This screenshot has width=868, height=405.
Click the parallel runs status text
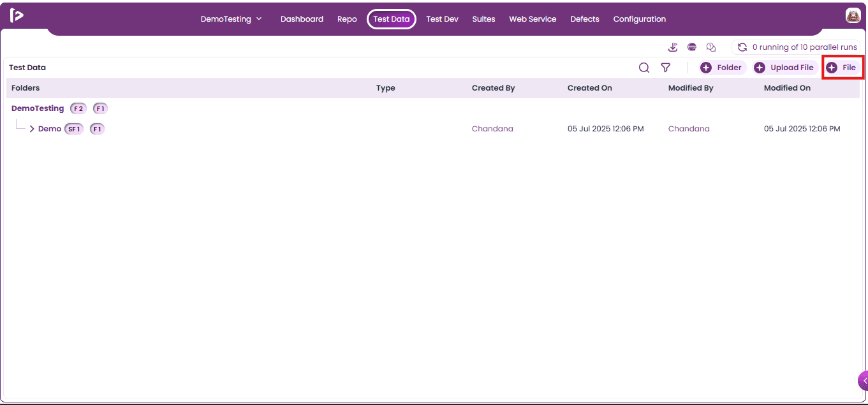[x=805, y=47]
